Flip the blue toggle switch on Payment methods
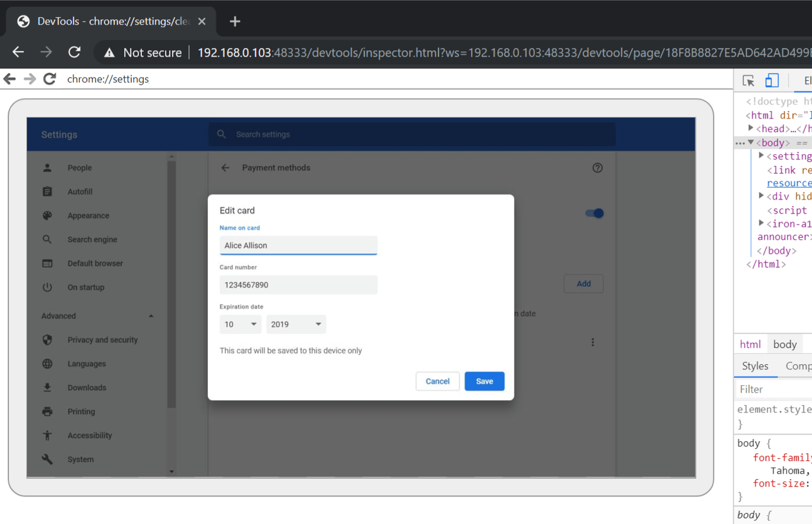 click(x=594, y=213)
